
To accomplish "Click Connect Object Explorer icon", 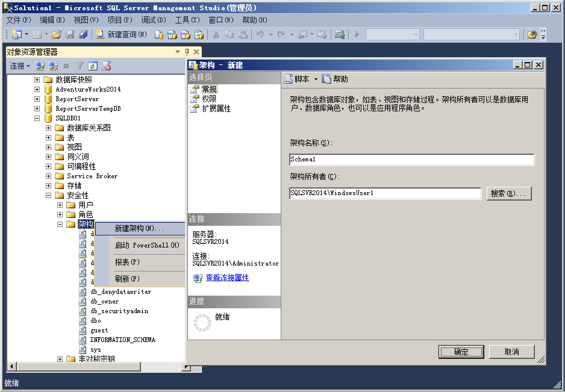I will [x=40, y=66].
